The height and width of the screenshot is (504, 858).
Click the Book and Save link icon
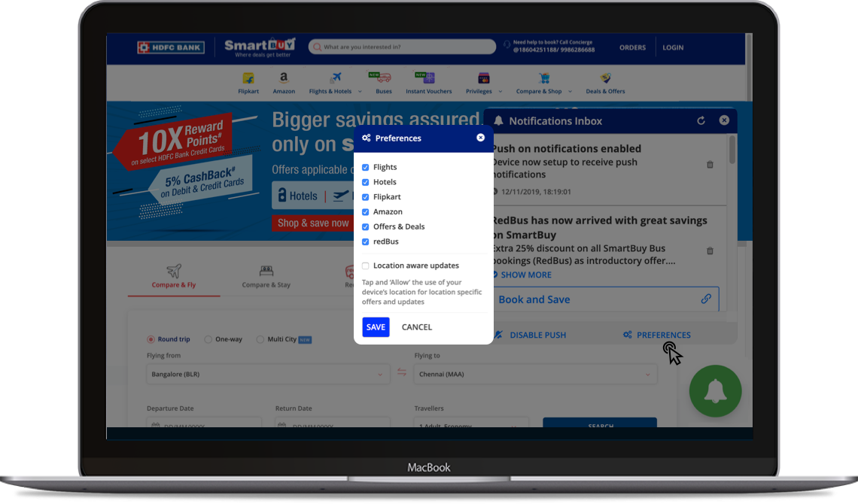[x=707, y=299]
